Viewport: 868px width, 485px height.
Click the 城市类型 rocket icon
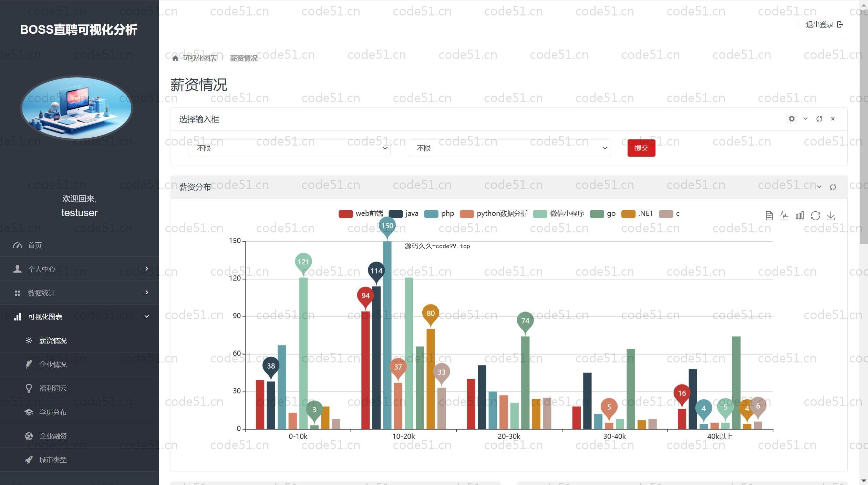click(29, 460)
